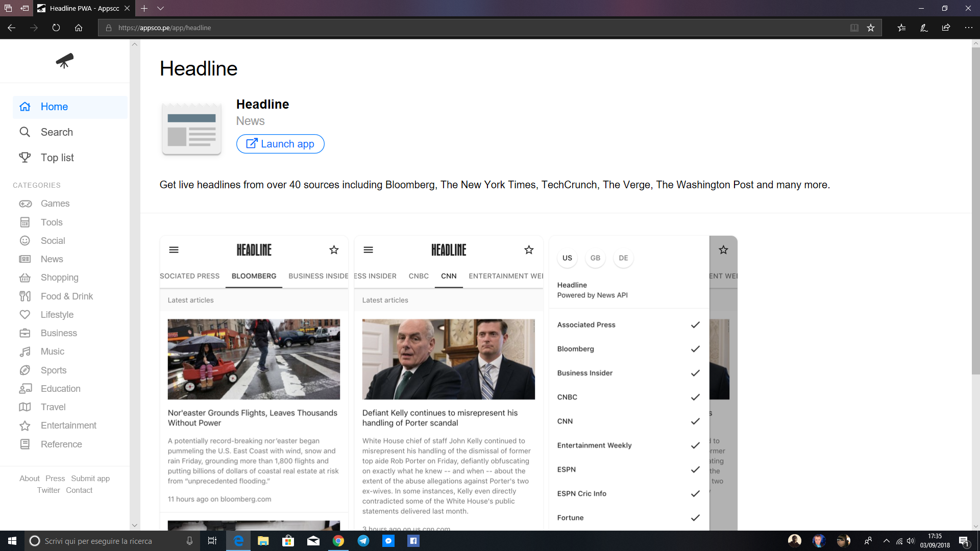The height and width of the screenshot is (551, 980).
Task: Select the Sports category
Action: [53, 370]
